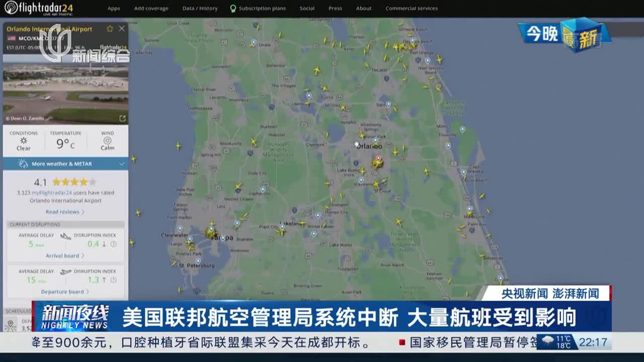
Task: Open the Departure board link
Action: tap(65, 292)
